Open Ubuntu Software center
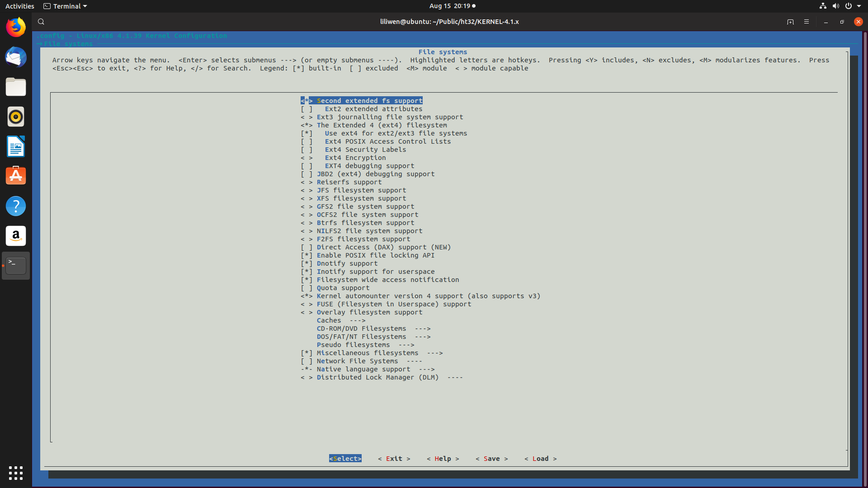Viewport: 868px width, 488px height. pyautogui.click(x=16, y=176)
